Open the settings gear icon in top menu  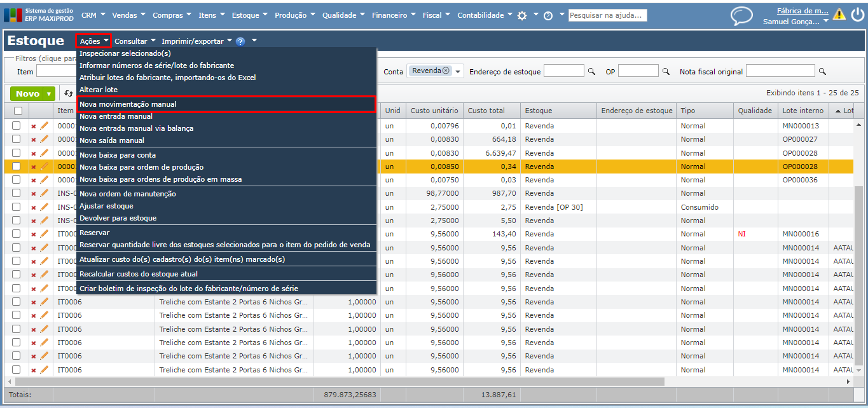(522, 15)
